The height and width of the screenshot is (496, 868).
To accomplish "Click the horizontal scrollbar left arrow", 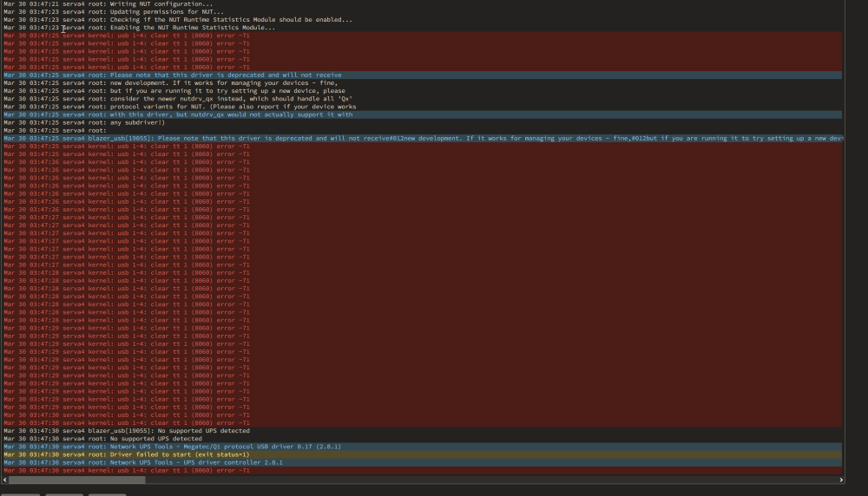I will (5, 480).
